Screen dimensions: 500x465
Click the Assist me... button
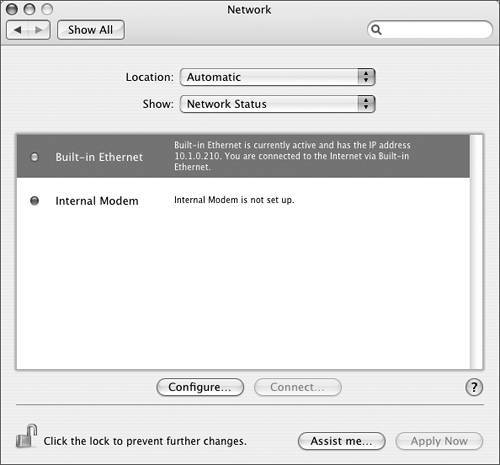click(x=342, y=441)
